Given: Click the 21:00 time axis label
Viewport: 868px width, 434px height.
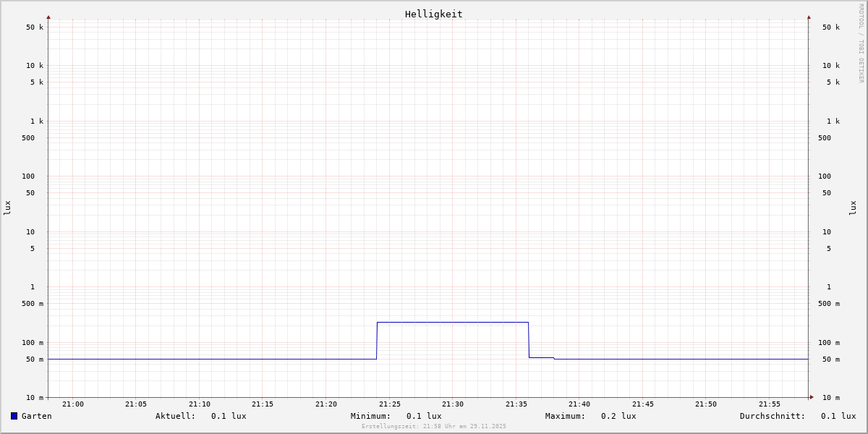Looking at the screenshot, I should [x=73, y=404].
